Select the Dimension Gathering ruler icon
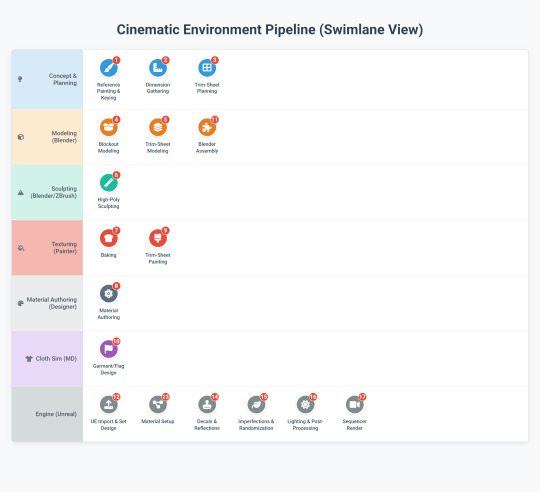Screen dimensions: 540x492 (158, 67)
